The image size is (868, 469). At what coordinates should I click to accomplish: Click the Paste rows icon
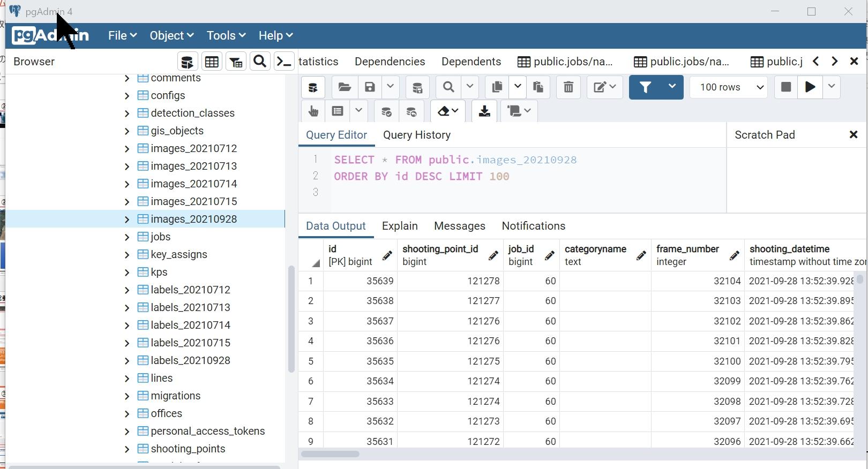tap(538, 87)
